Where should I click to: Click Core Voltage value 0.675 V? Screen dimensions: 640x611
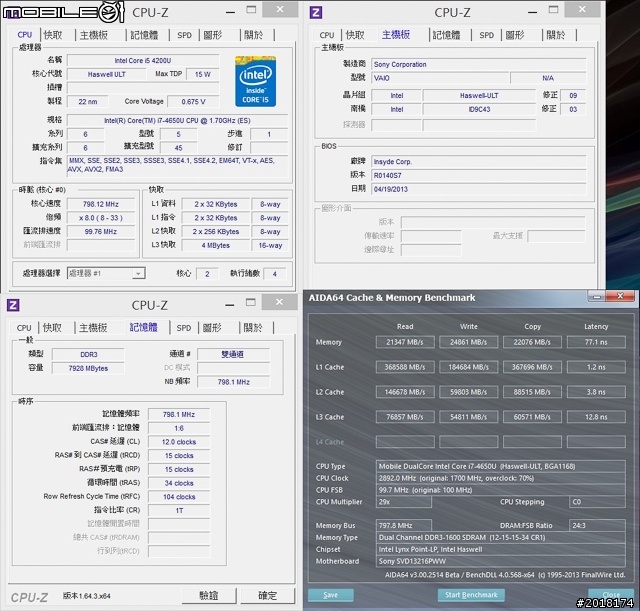(x=193, y=101)
